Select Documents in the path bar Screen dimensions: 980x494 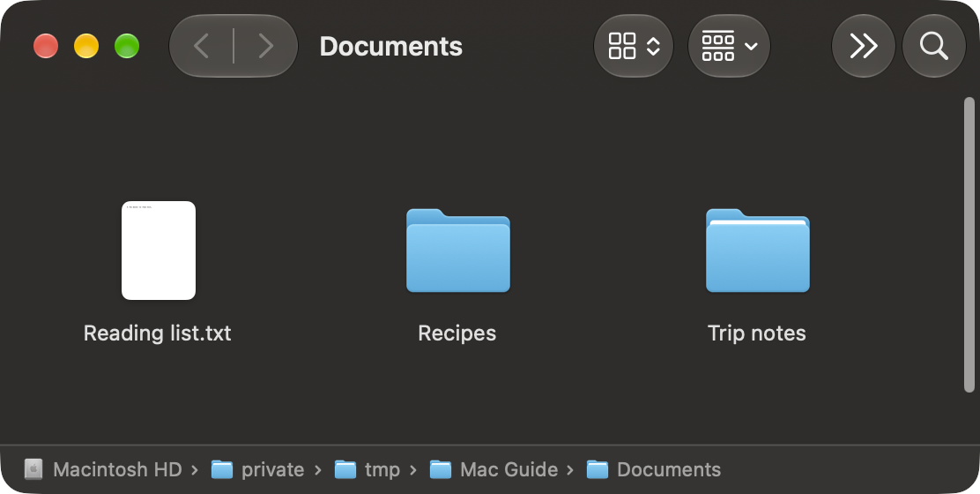point(654,469)
